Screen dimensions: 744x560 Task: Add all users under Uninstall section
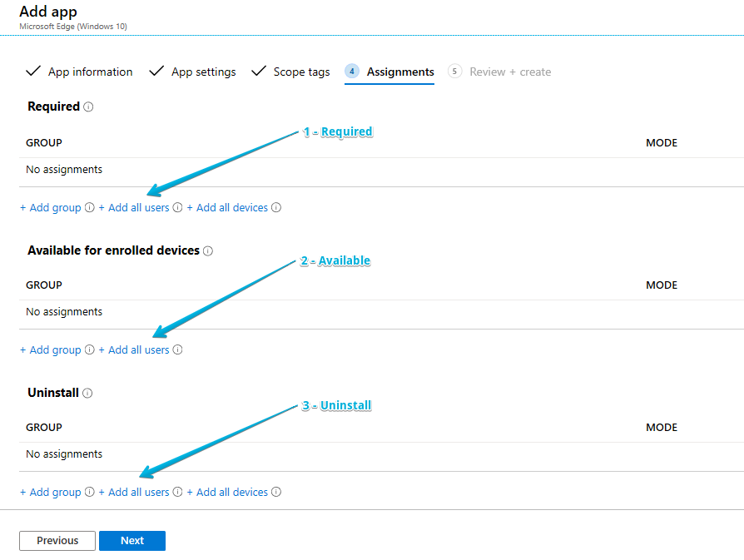tap(134, 493)
